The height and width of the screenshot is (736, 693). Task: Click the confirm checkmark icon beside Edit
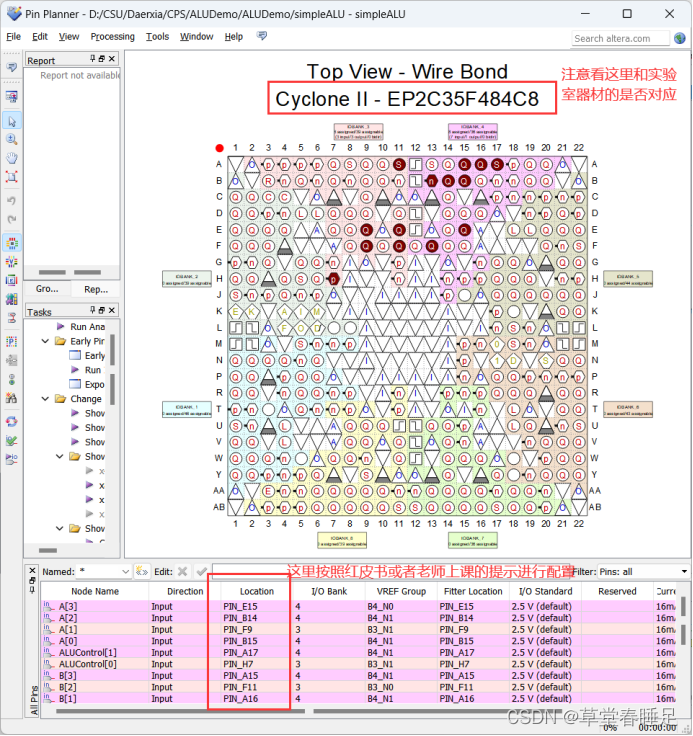coord(202,571)
